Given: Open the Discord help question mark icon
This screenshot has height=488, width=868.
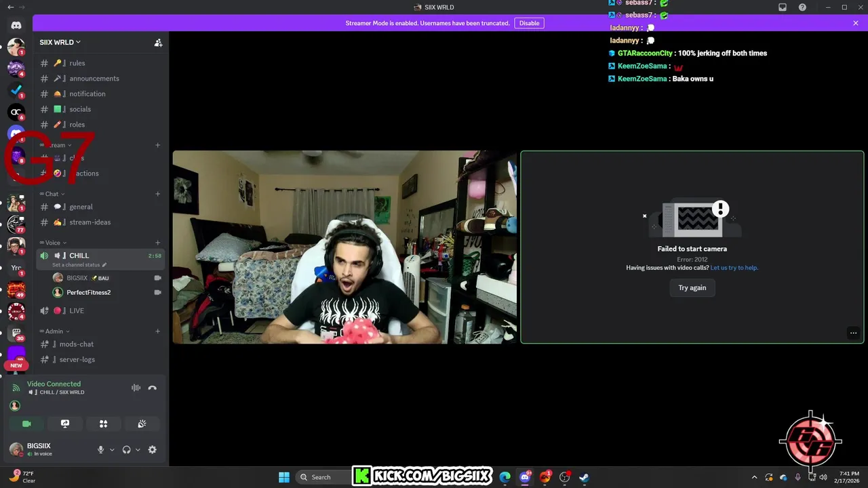Looking at the screenshot, I should click(x=803, y=7).
